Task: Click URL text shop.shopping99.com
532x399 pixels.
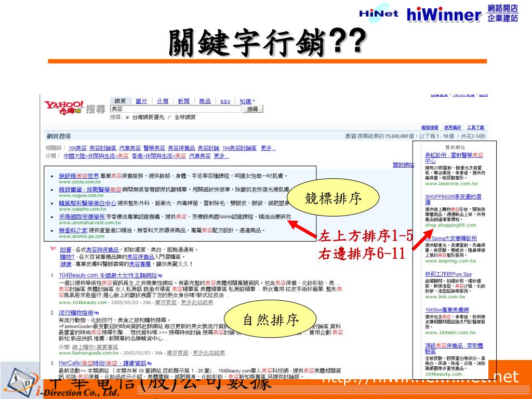Action: click(x=450, y=225)
